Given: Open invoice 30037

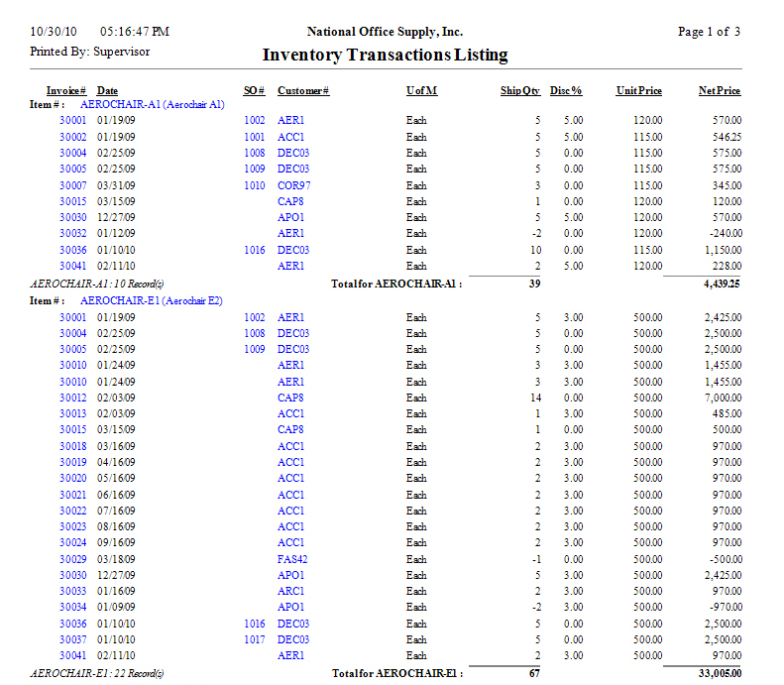Looking at the screenshot, I should tap(73, 639).
